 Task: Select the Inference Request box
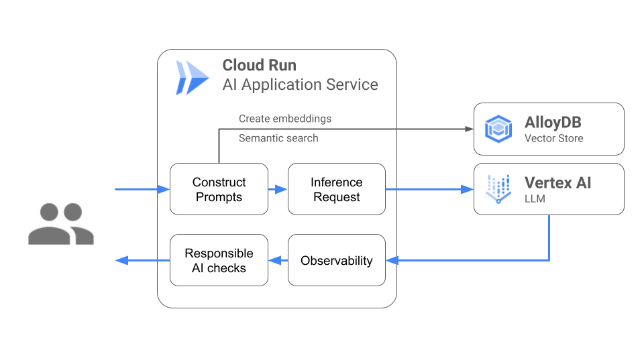pyautogui.click(x=337, y=190)
